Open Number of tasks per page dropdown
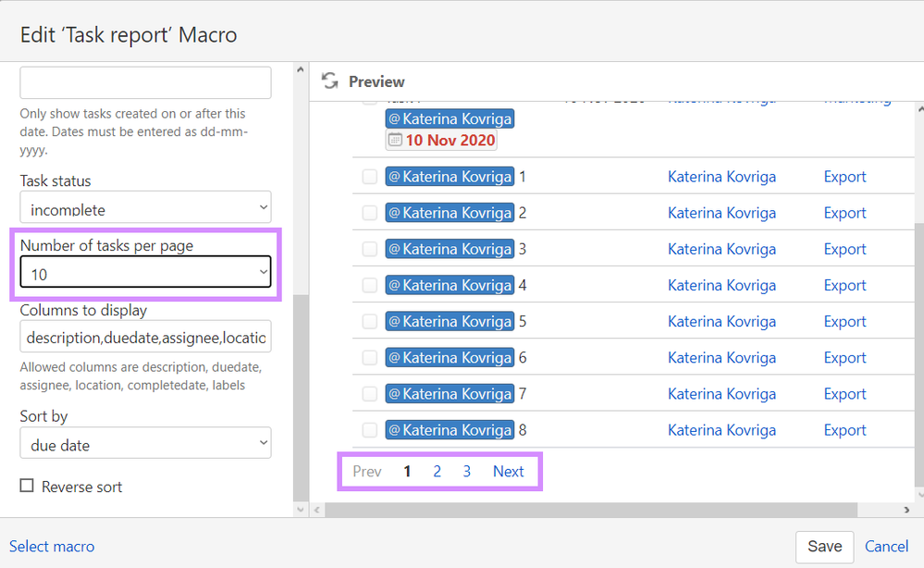This screenshot has width=924, height=568. coord(145,272)
